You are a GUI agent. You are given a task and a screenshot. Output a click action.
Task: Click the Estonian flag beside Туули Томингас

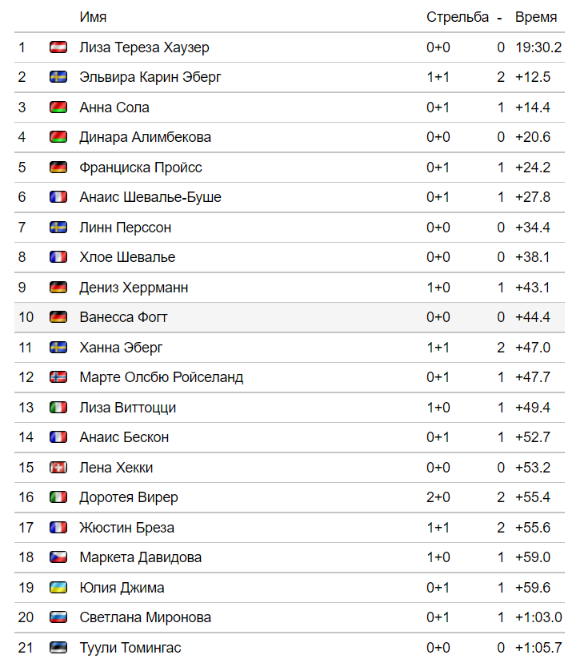[x=58, y=648]
